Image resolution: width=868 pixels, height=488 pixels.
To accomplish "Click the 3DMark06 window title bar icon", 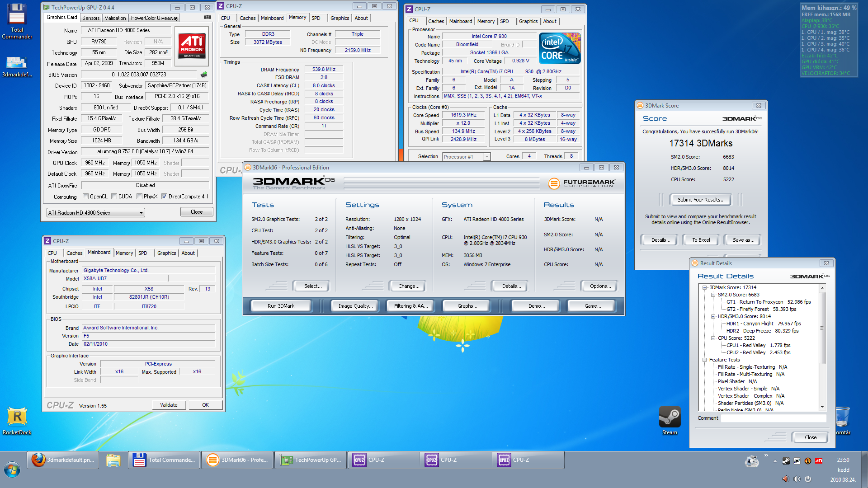I will (248, 167).
